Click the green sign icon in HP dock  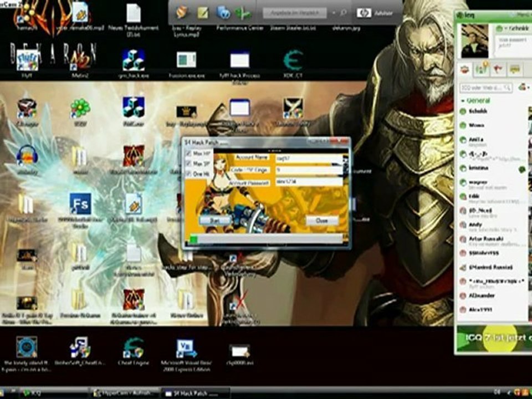(243, 13)
